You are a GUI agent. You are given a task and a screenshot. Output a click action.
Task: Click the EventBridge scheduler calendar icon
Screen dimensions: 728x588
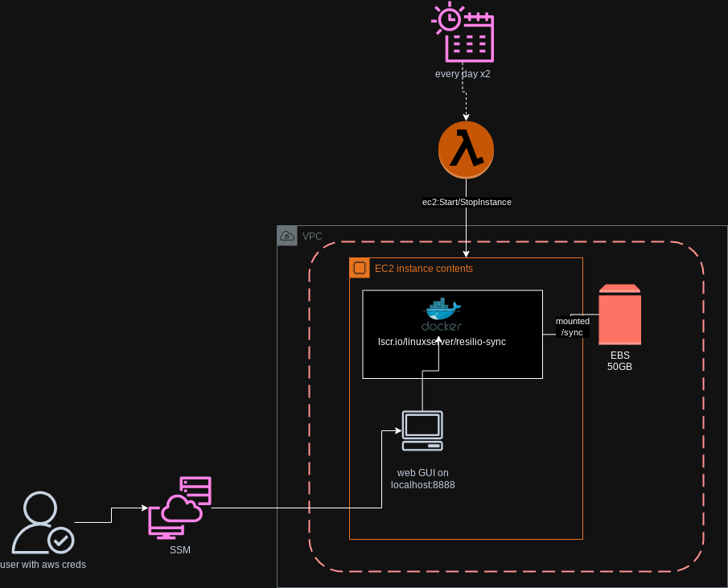coord(465,33)
